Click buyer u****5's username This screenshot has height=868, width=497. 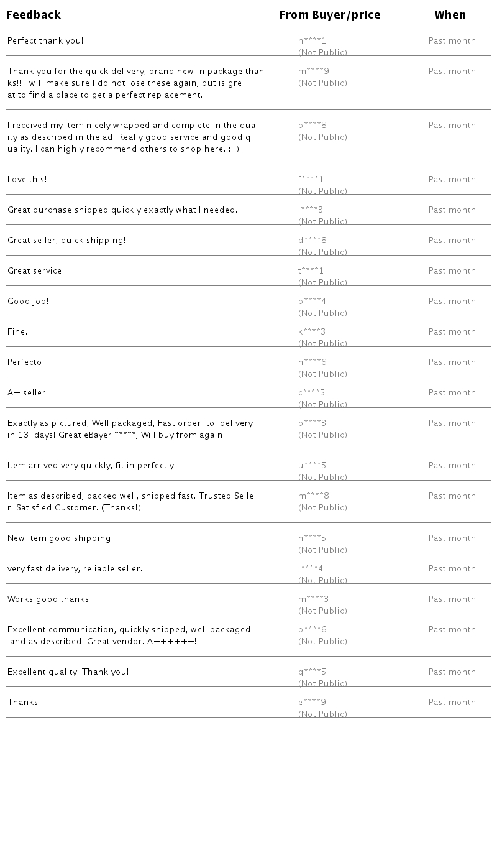click(x=312, y=466)
